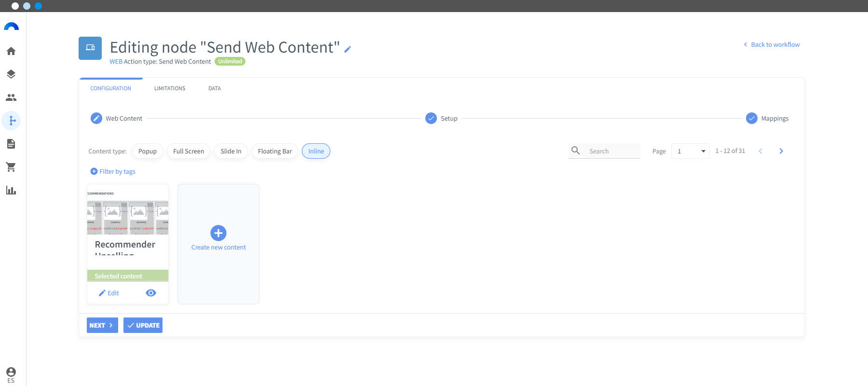The image size is (868, 386).
Task: Click the Mappings step check icon
Action: point(752,118)
